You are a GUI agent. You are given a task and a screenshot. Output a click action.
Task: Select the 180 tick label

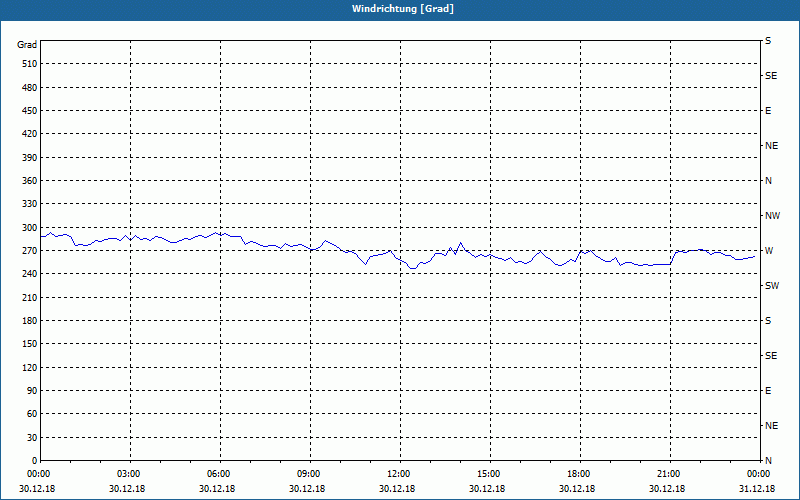[x=30, y=321]
